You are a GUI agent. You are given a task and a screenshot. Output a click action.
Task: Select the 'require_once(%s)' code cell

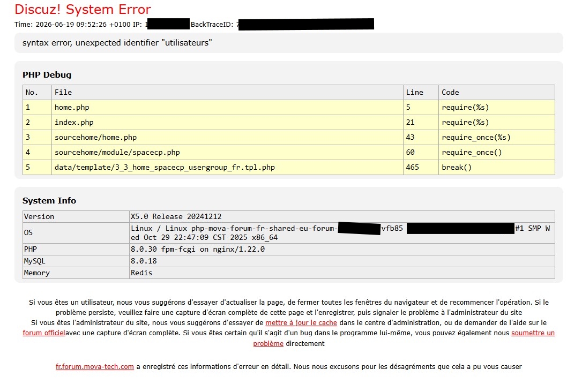click(x=497, y=137)
